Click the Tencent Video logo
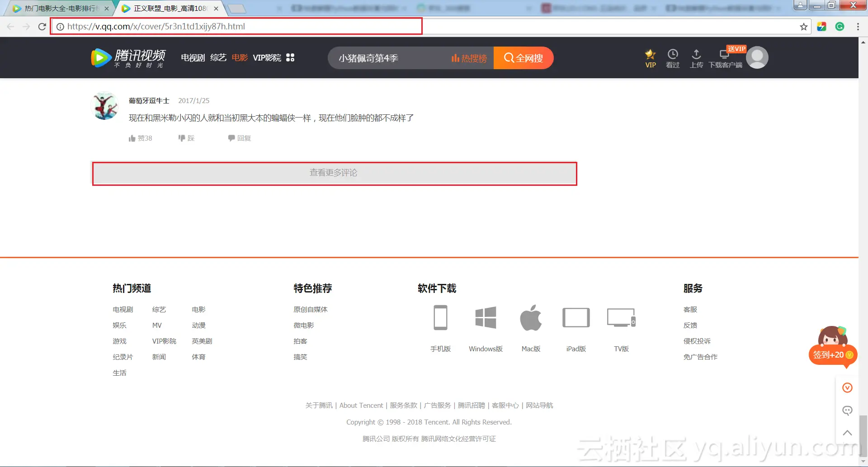 tap(128, 58)
